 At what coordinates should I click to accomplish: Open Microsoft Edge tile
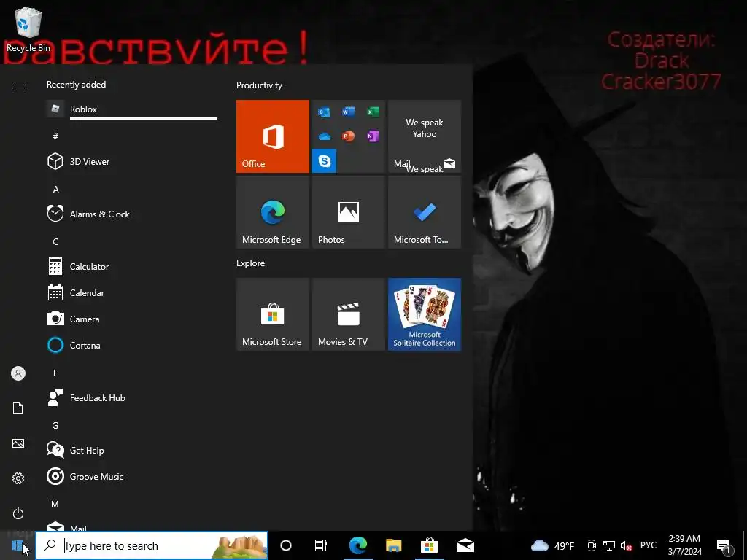(x=273, y=212)
